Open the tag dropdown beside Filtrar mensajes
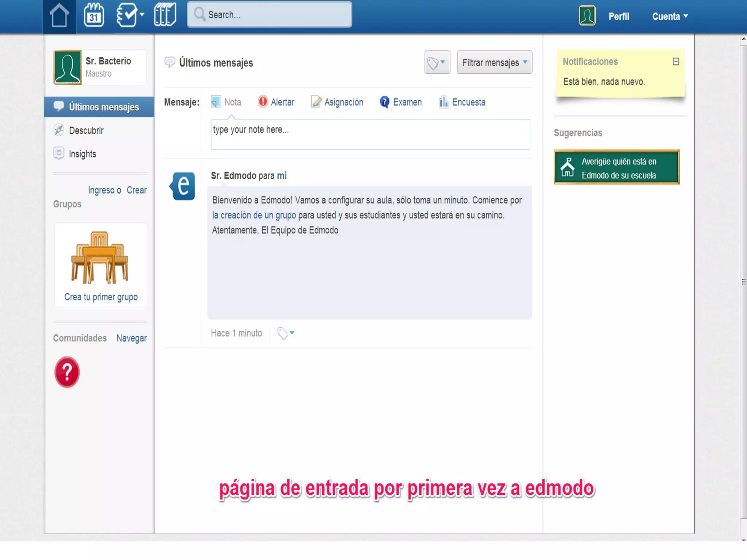Viewport: 747px width, 560px height. pos(437,63)
